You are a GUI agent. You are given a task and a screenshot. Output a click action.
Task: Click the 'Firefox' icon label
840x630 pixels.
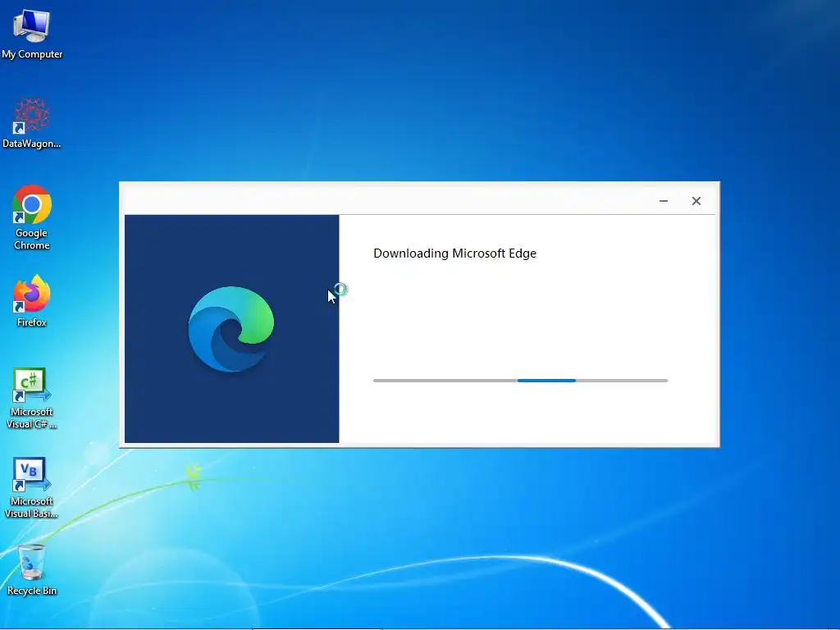[x=32, y=322]
